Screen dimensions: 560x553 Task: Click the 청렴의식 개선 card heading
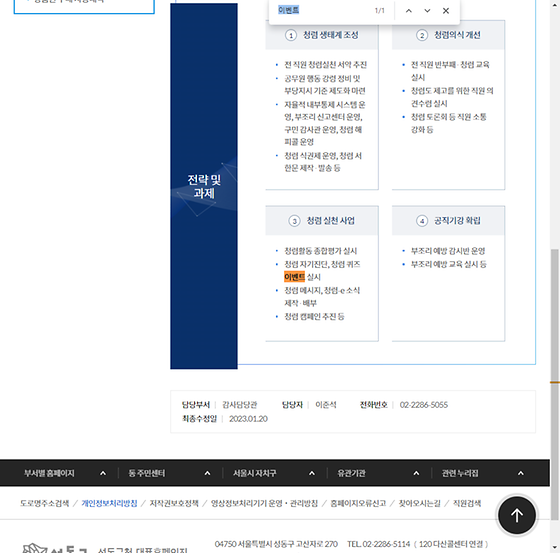[457, 35]
